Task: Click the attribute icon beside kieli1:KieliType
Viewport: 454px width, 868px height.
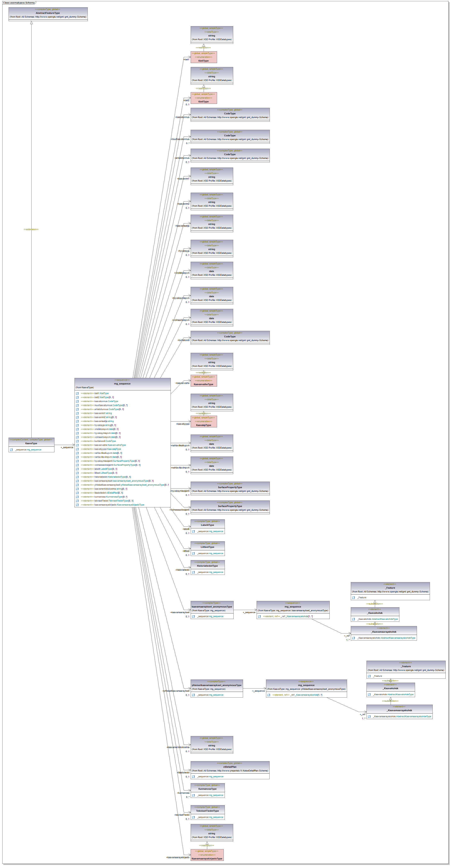Action: 77,393
